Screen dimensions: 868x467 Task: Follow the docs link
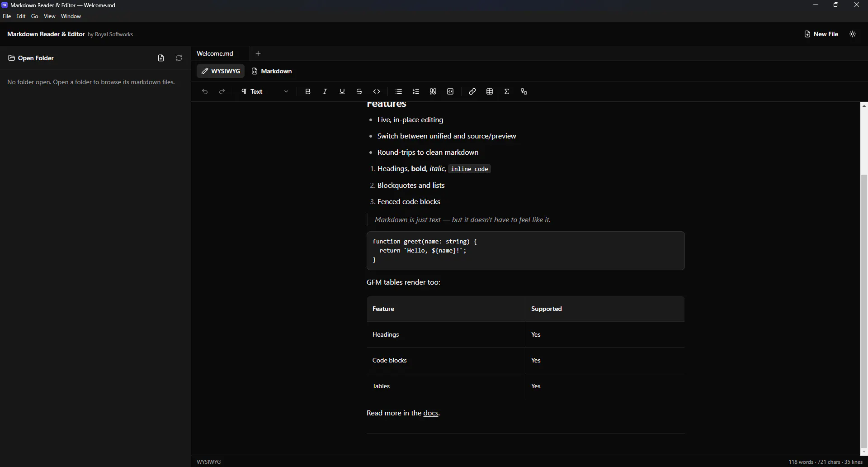431,413
